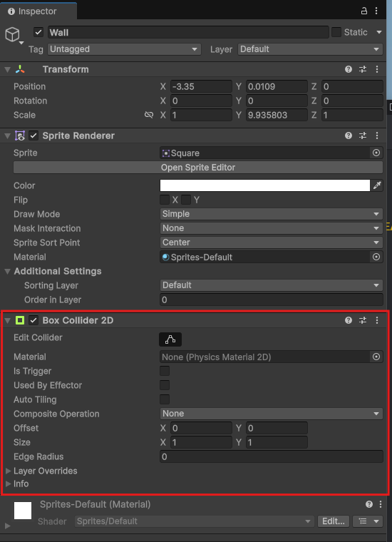The height and width of the screenshot is (542, 392).
Task: Expand the Info foldout
Action: point(9,484)
